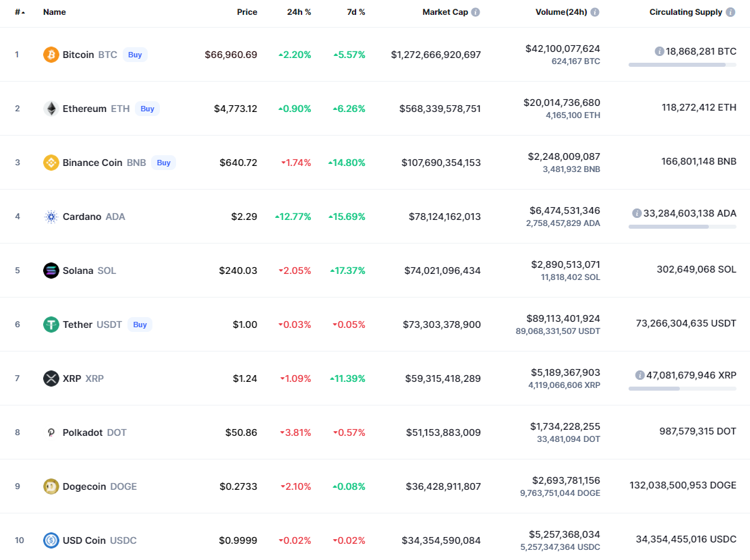Click the Circulating Supply info icon
750x560 pixels.
click(x=730, y=12)
